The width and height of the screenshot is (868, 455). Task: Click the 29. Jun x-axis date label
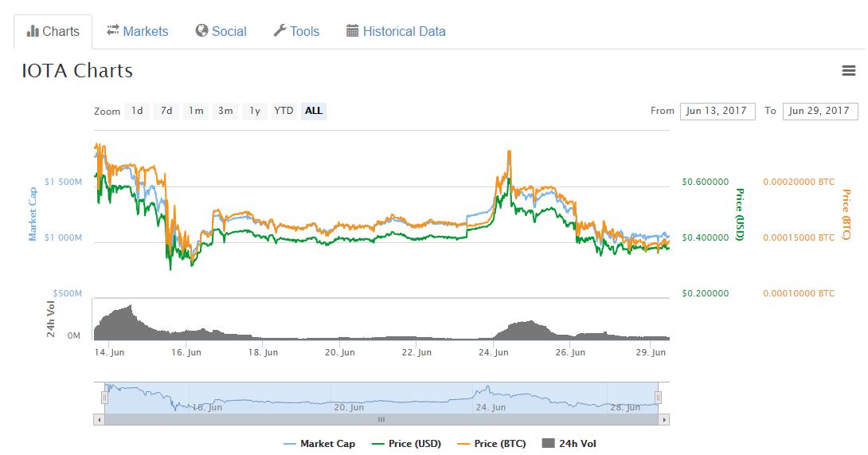pos(651,352)
